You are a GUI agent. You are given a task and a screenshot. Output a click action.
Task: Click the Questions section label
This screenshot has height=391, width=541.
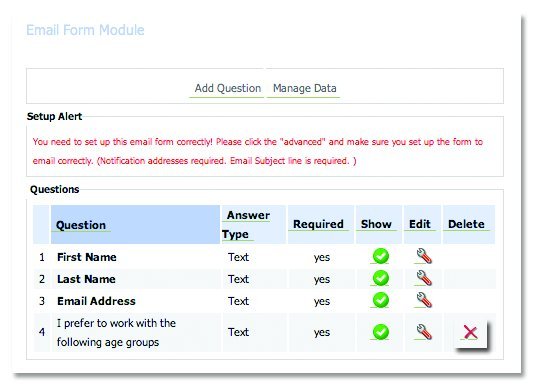(55, 189)
